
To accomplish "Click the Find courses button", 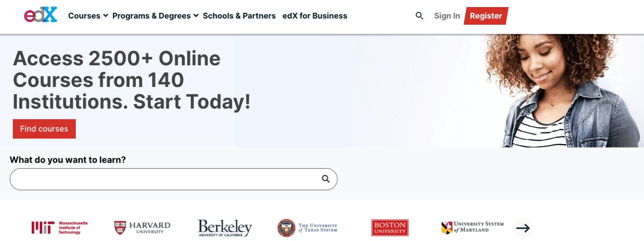I will 44,129.
